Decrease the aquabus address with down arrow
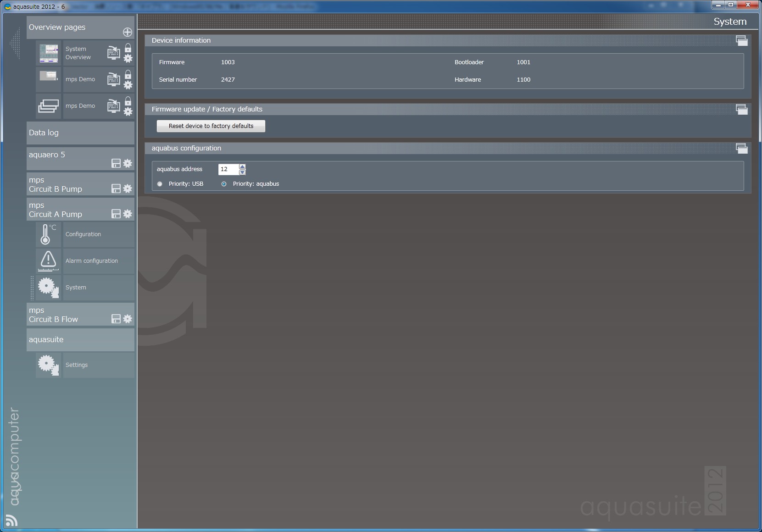Viewport: 762px width, 532px height. [242, 172]
